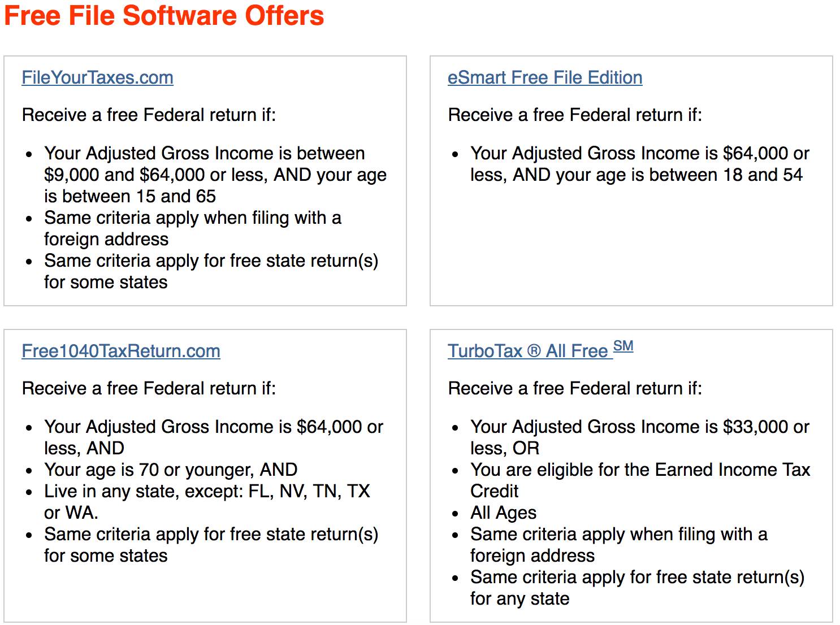The image size is (840, 625).
Task: Click the $9,000 and $64,000 income bullet
Action: click(x=215, y=175)
